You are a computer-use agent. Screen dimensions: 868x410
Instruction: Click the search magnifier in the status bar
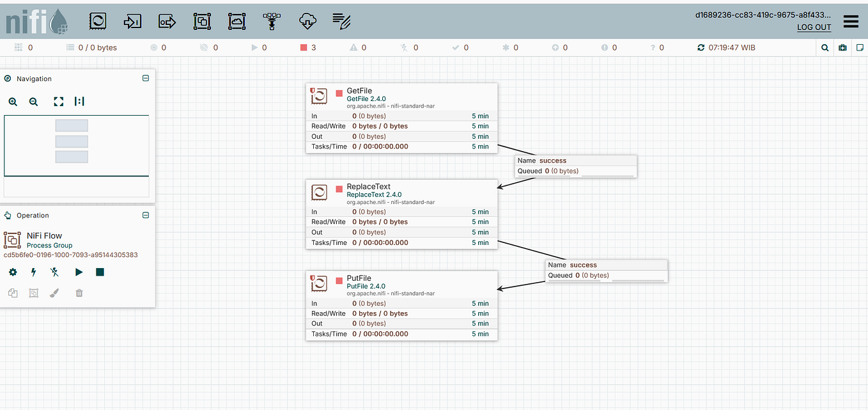825,47
